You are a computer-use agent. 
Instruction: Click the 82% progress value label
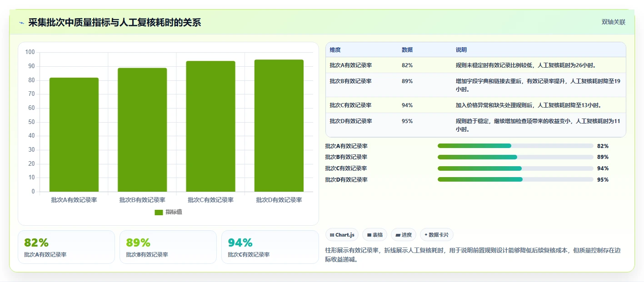603,146
